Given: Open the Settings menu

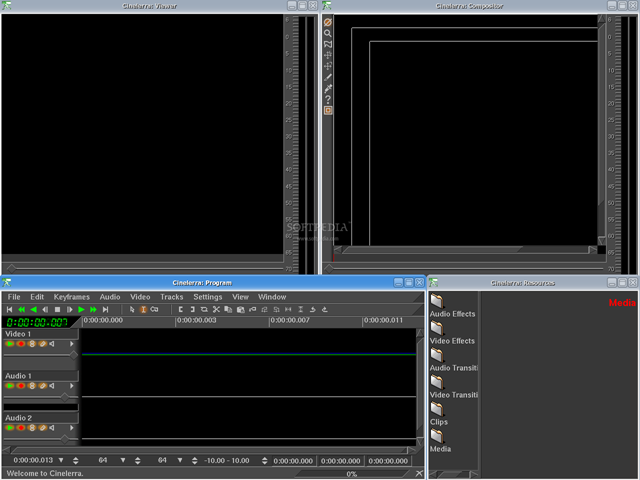Looking at the screenshot, I should (207, 297).
